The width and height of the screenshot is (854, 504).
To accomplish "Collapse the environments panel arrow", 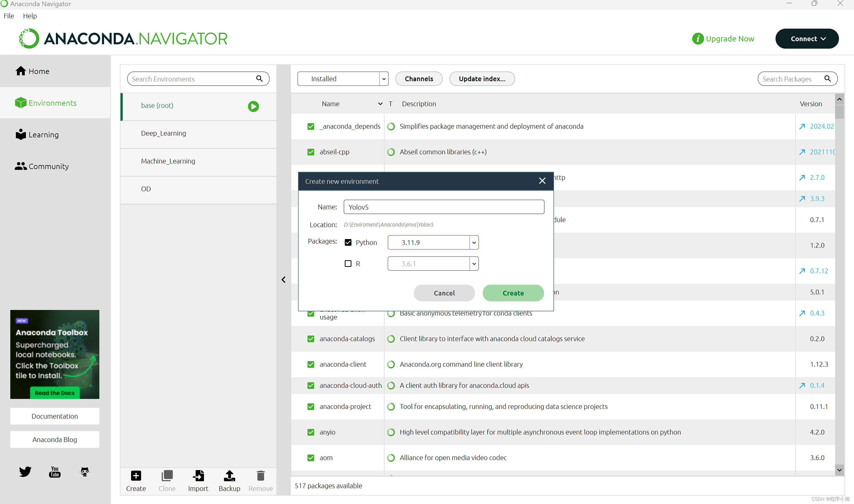I will (283, 279).
